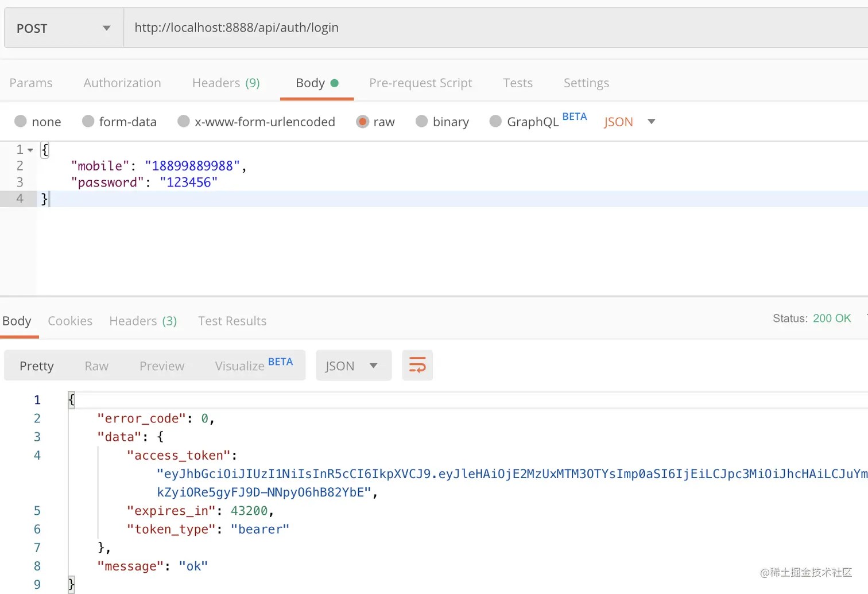Toggle word wrap icon in response toolbar

tap(417, 365)
